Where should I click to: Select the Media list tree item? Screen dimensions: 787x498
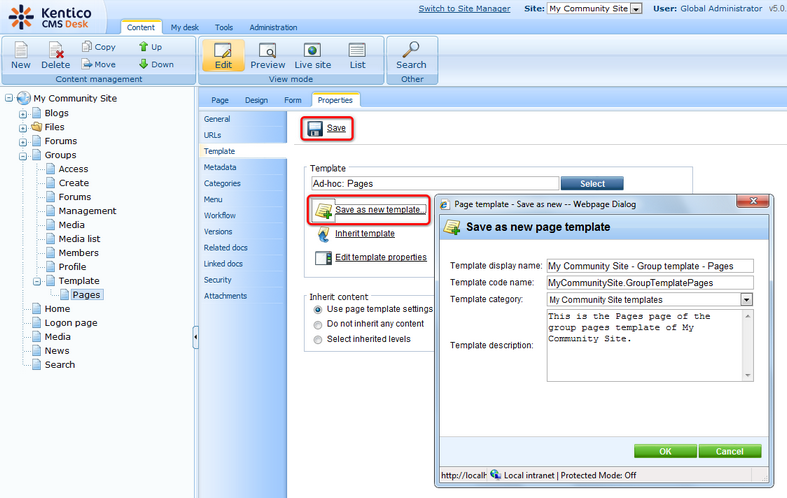(x=79, y=239)
